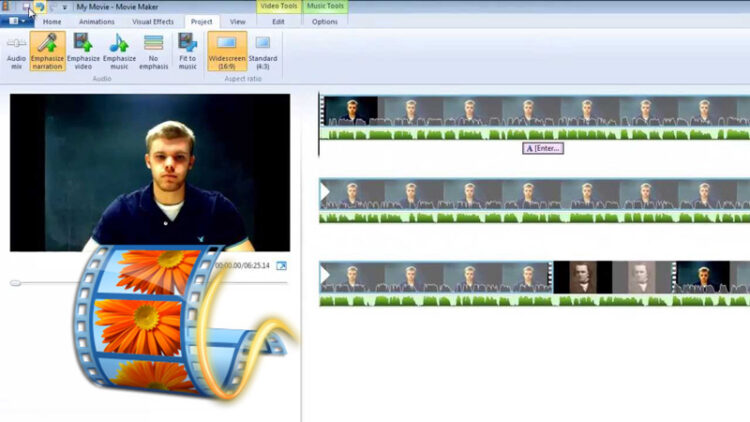Select the '[Enter...' caption item on timeline
Viewport: 750px width, 422px height.
click(543, 148)
